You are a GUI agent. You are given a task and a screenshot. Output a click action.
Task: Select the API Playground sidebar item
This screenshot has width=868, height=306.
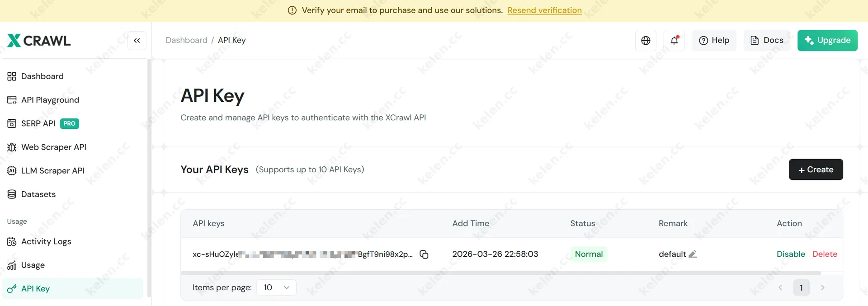50,100
